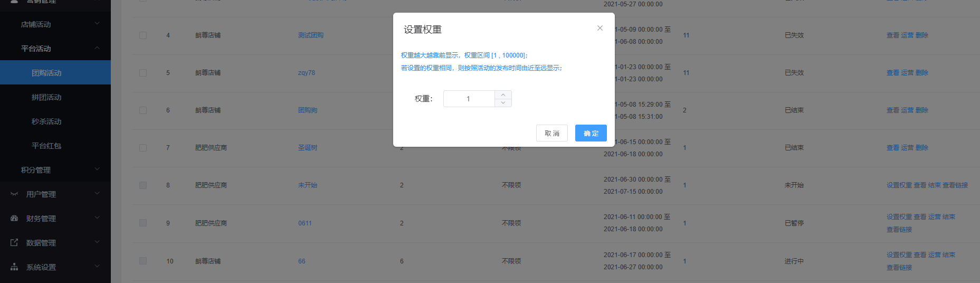The width and height of the screenshot is (980, 283).
Task: Increase the 权重 value with up arrow
Action: pos(503,95)
